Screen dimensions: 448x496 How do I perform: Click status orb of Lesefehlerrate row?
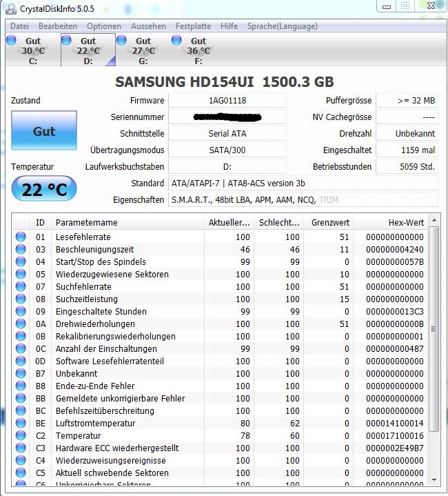tap(21, 237)
